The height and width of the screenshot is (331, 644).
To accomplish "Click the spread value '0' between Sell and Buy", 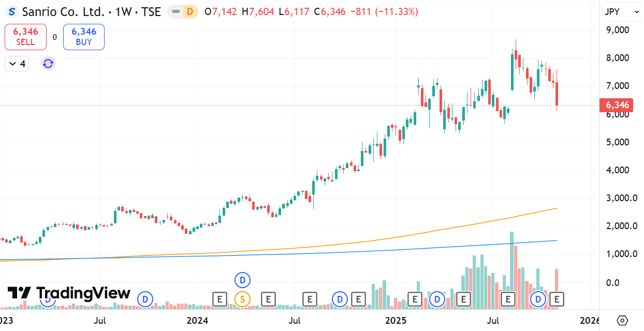I will click(54, 37).
